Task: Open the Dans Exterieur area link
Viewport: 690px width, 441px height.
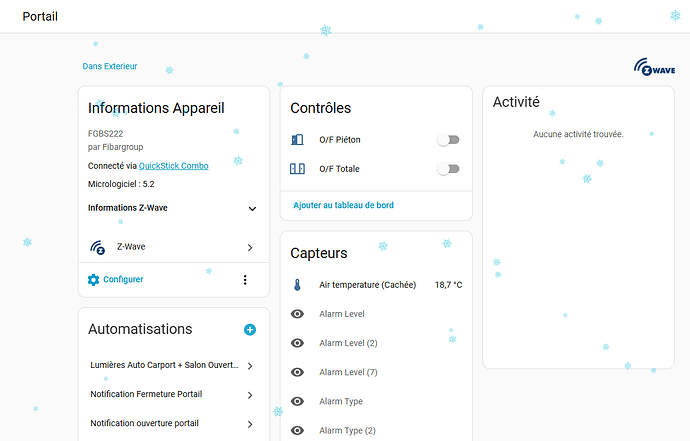Action: tap(109, 66)
